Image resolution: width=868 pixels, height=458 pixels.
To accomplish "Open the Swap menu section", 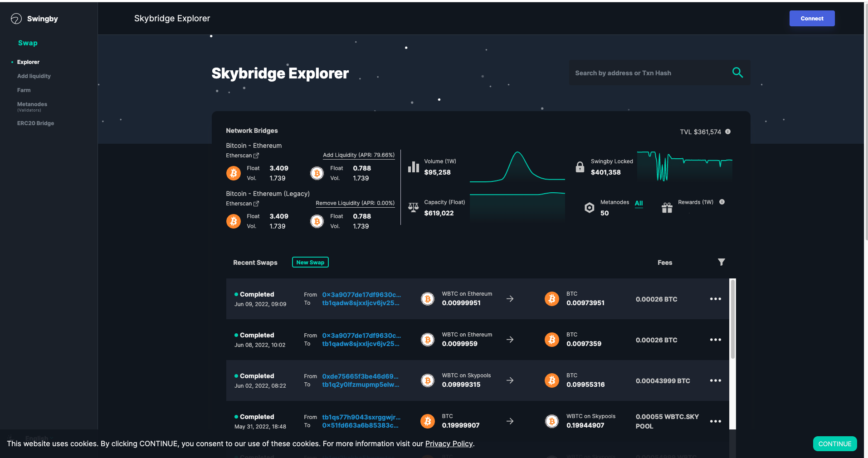I will tap(28, 43).
